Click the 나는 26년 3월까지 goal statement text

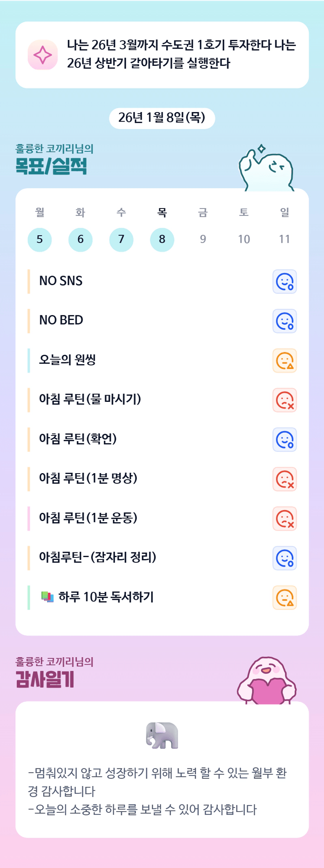[x=181, y=54]
